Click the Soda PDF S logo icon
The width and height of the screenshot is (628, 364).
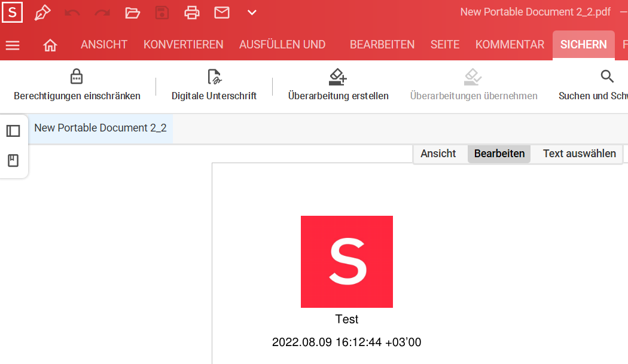click(x=12, y=13)
